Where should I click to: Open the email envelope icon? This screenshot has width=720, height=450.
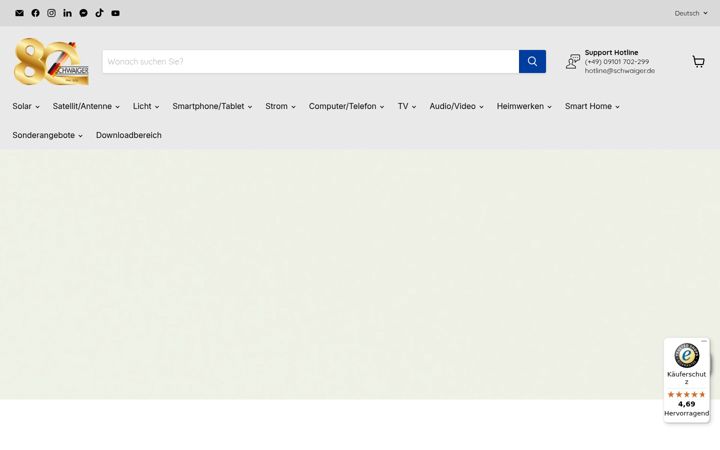[x=19, y=13]
